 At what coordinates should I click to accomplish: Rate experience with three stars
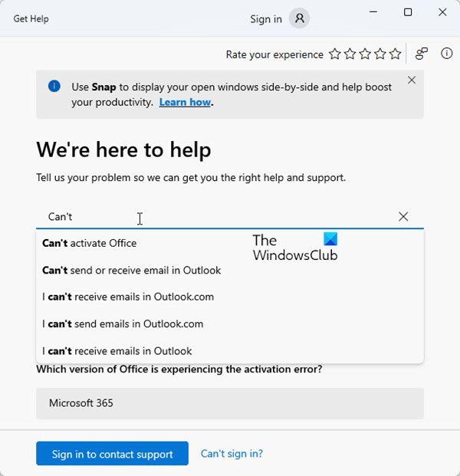[x=365, y=54]
